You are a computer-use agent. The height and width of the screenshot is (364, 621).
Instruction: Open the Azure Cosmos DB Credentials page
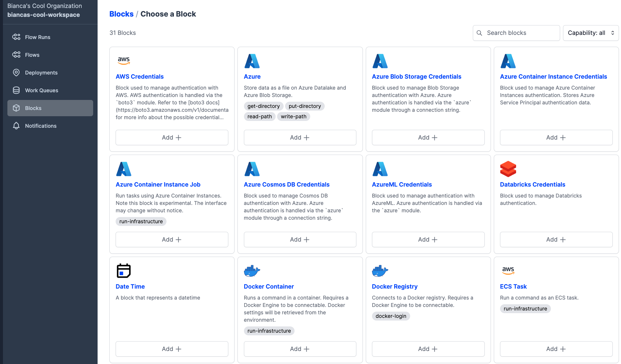287,184
